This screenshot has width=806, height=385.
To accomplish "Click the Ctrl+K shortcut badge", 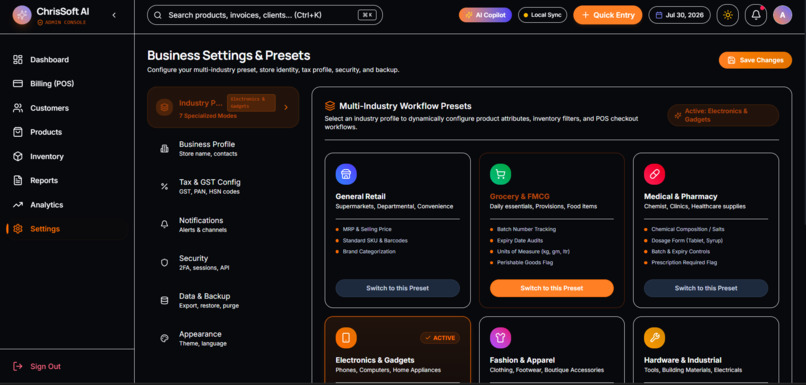I will click(367, 15).
